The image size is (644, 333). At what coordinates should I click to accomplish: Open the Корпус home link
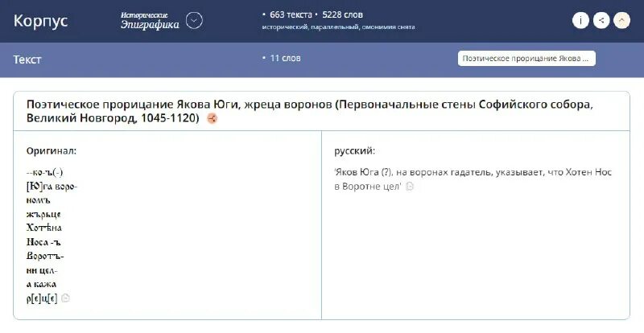point(41,21)
